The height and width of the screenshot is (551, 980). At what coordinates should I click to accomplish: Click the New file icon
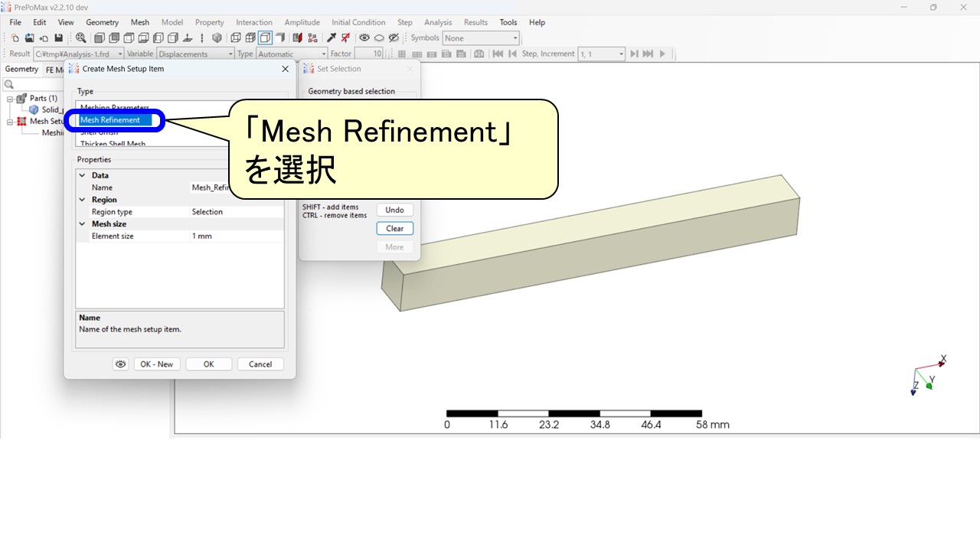(x=15, y=37)
